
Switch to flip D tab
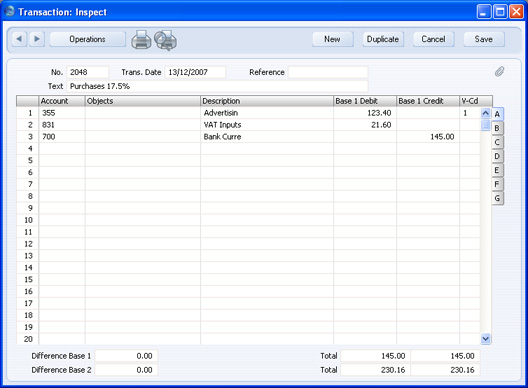(497, 156)
